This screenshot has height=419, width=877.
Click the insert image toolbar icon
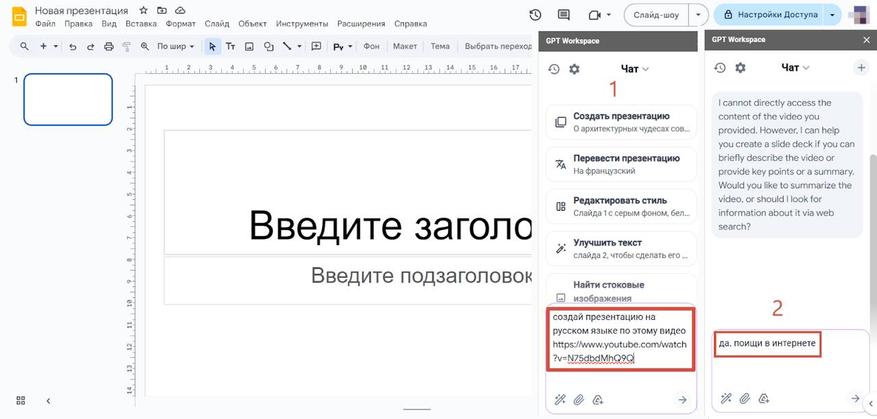tap(249, 46)
